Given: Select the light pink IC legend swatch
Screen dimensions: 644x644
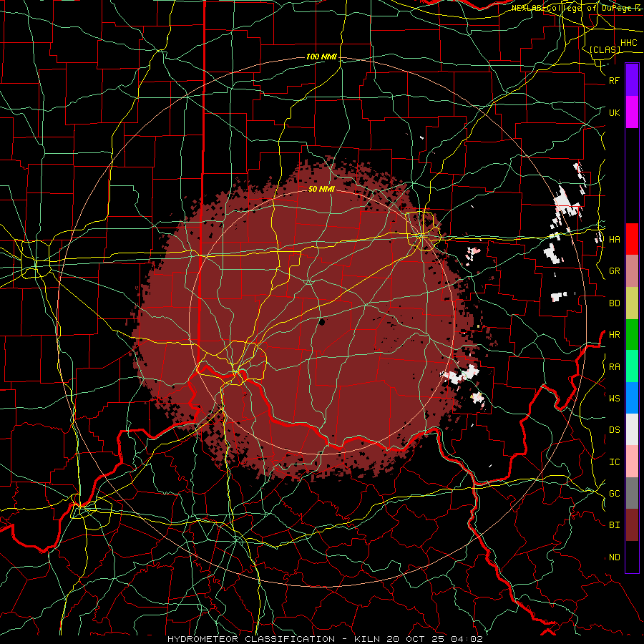Looking at the screenshot, I should (x=632, y=462).
